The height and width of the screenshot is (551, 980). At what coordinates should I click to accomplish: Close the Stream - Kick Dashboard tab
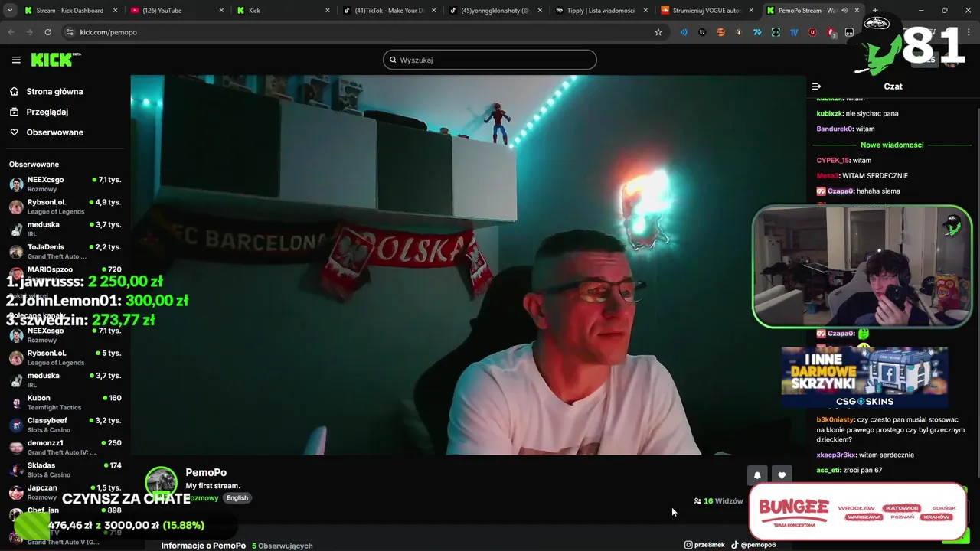point(116,11)
